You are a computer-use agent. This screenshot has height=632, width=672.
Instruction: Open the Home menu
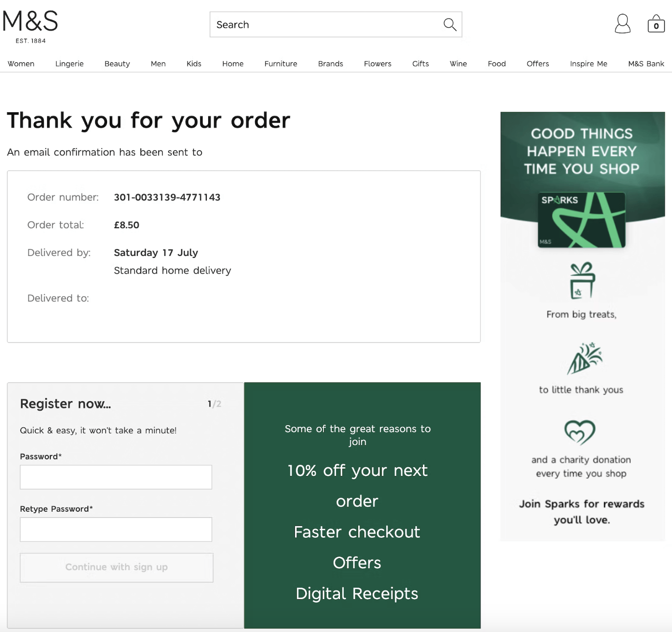pos(233,64)
